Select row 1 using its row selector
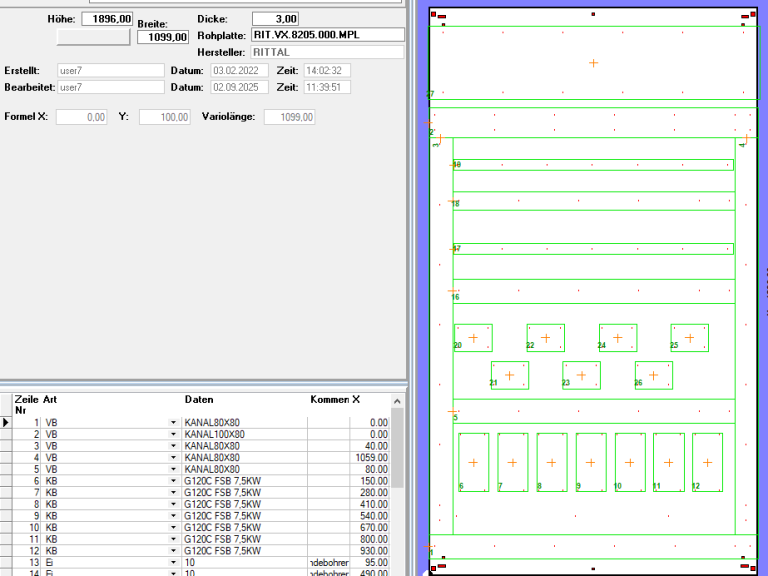Screen dimensions: 768x576 pyautogui.click(x=6, y=423)
